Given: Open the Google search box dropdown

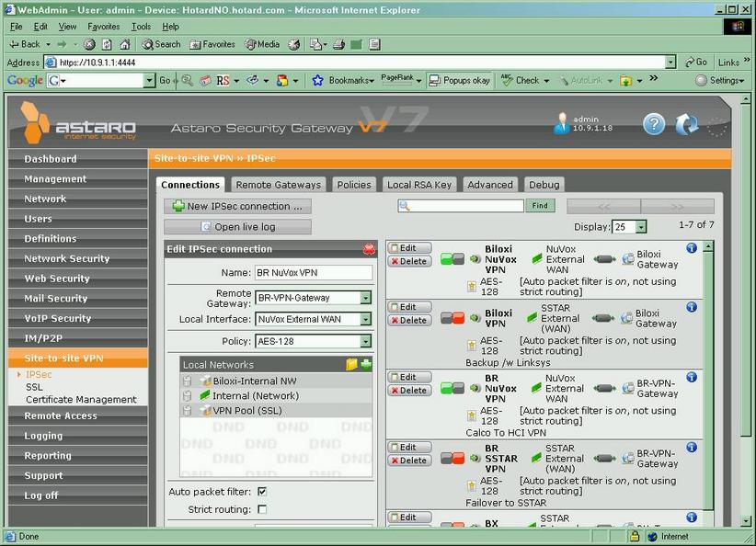Looking at the screenshot, I should (150, 81).
